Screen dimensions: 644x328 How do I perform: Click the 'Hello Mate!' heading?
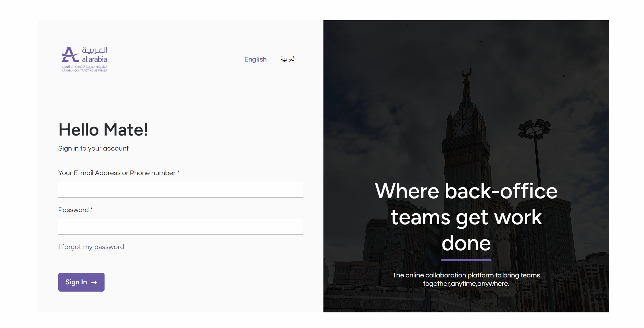pyautogui.click(x=103, y=130)
